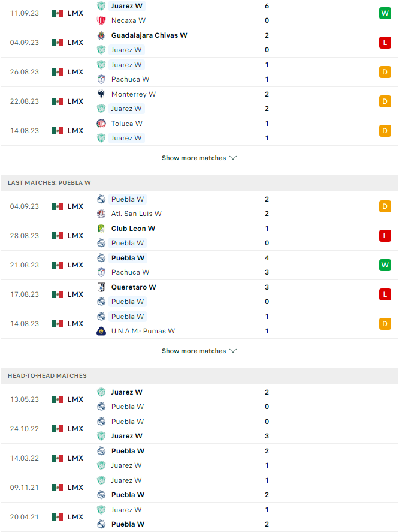Click the U.N.A.M. Pumas W crest

pos(101,331)
